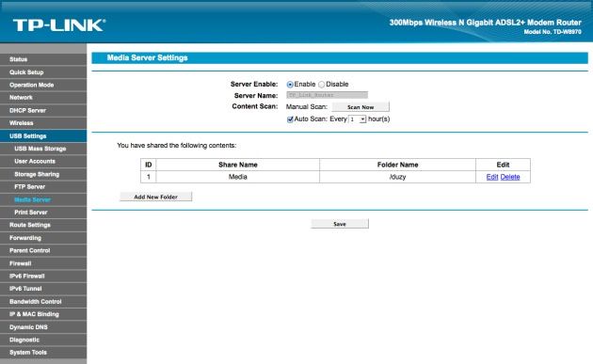The image size is (593, 364).
Task: Open the Parent Control menu item
Action: click(x=43, y=250)
